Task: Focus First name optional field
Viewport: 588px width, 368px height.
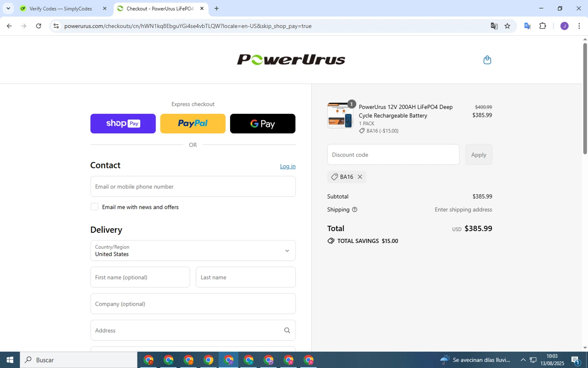Action: pos(140,277)
